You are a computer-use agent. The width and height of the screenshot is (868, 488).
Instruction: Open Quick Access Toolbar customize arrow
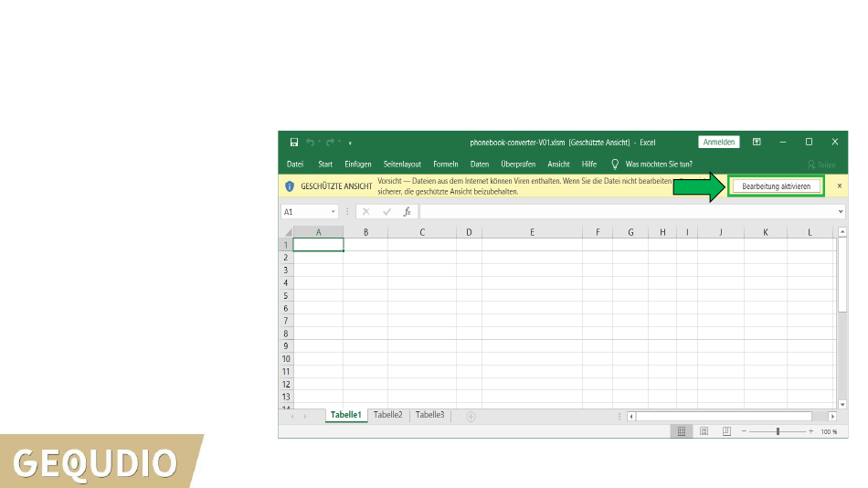point(350,143)
